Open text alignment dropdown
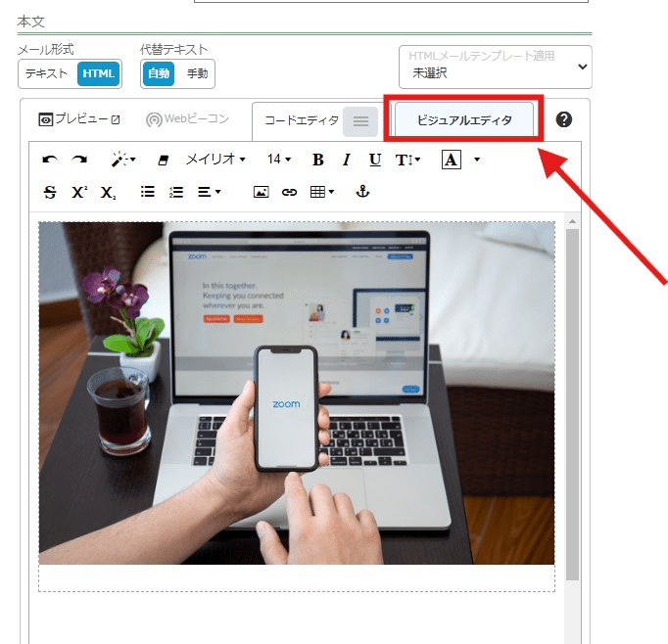668x644 pixels. pyautogui.click(x=210, y=192)
